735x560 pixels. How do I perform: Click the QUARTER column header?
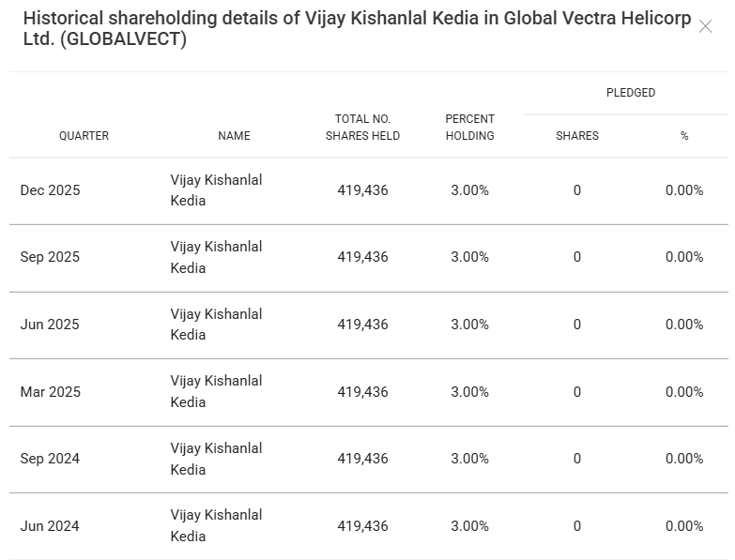(x=84, y=136)
